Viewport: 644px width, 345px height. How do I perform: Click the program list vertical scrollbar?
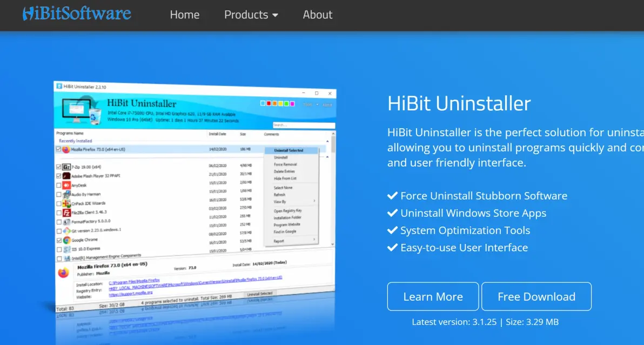click(333, 188)
